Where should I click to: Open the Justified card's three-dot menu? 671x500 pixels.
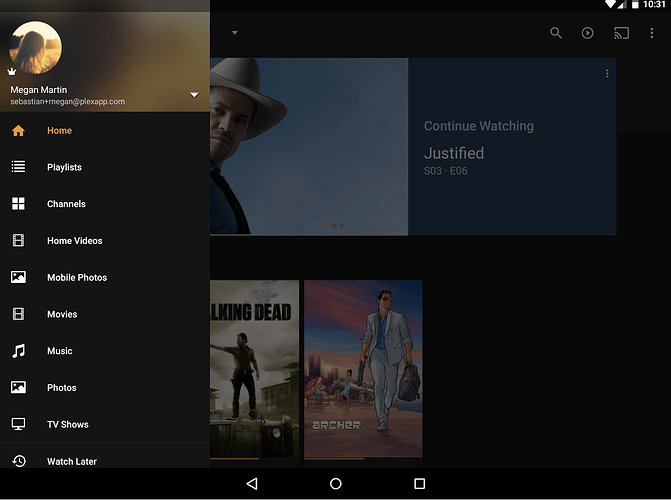607,74
